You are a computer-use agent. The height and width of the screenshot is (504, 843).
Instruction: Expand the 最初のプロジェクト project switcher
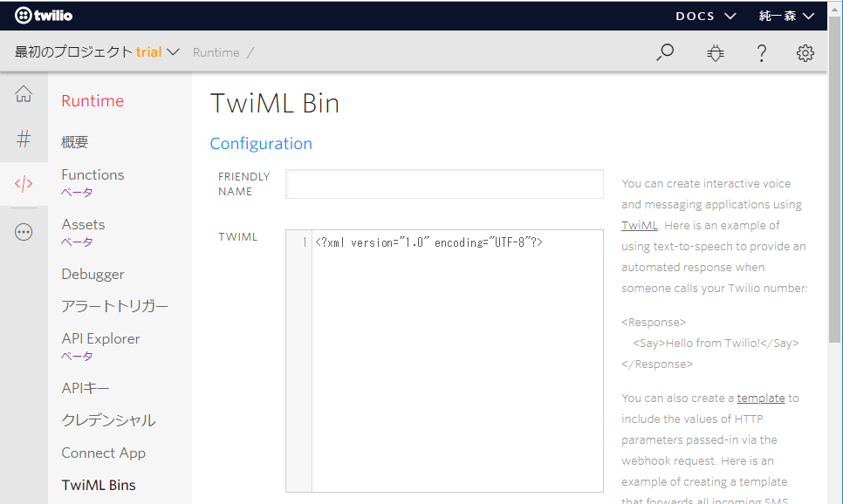97,52
